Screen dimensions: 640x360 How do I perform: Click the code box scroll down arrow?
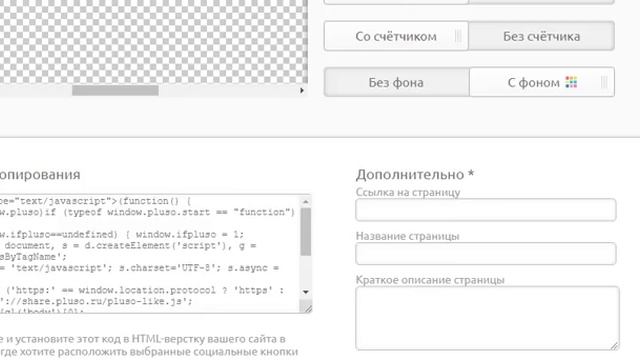coord(306,292)
